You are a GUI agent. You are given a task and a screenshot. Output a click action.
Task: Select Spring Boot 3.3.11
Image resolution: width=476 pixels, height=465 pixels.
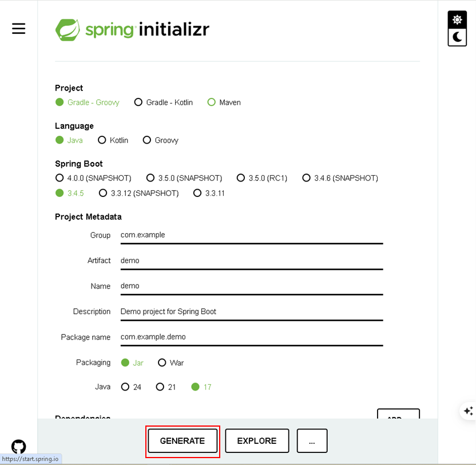[x=209, y=194]
